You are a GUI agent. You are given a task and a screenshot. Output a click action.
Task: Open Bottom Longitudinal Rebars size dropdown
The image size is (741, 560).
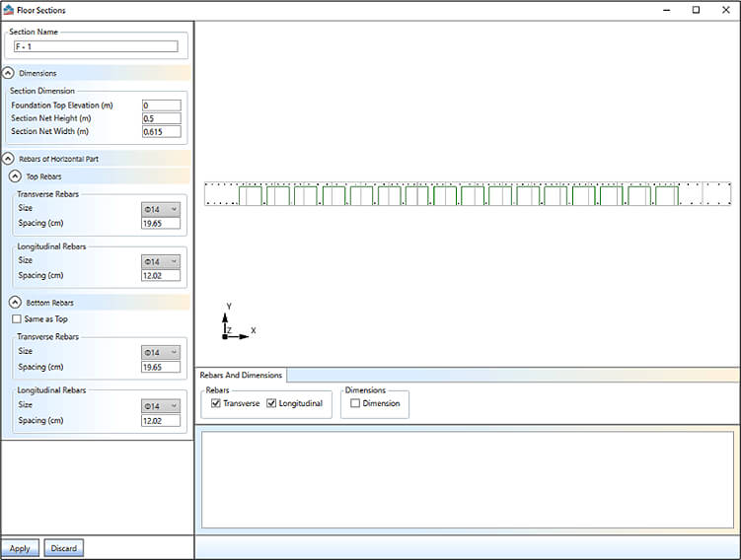click(x=161, y=405)
